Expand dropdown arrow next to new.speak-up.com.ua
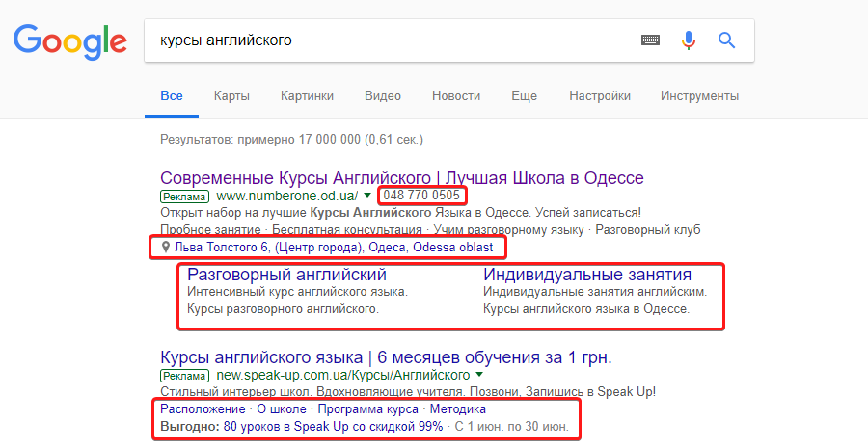868x448 pixels. (479, 375)
